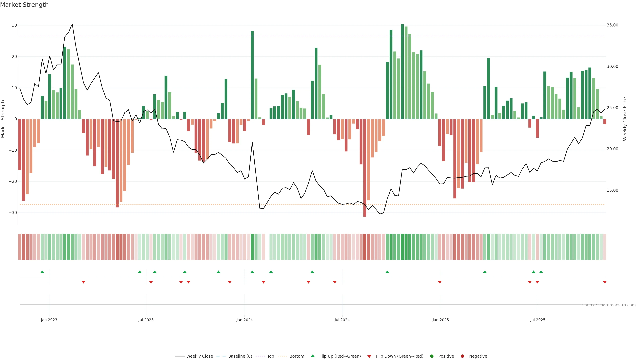The image size is (644, 362).
Task: Click the Positive green circle legend icon
Action: pos(432,356)
